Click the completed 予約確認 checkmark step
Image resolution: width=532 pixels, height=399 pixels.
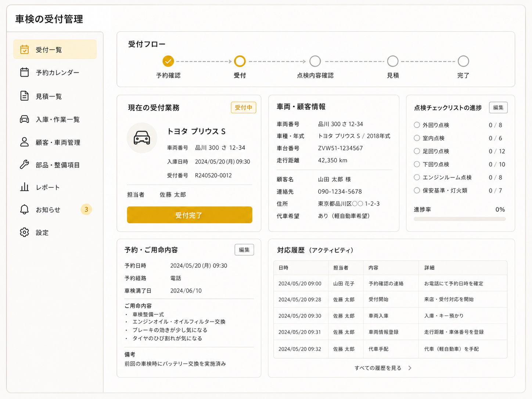click(168, 61)
